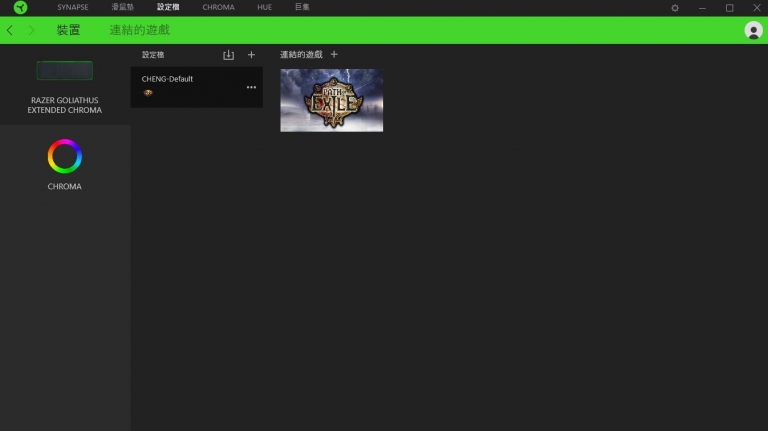The width and height of the screenshot is (768, 431).
Task: Select the 連結的遊戲 subtab
Action: click(140, 30)
